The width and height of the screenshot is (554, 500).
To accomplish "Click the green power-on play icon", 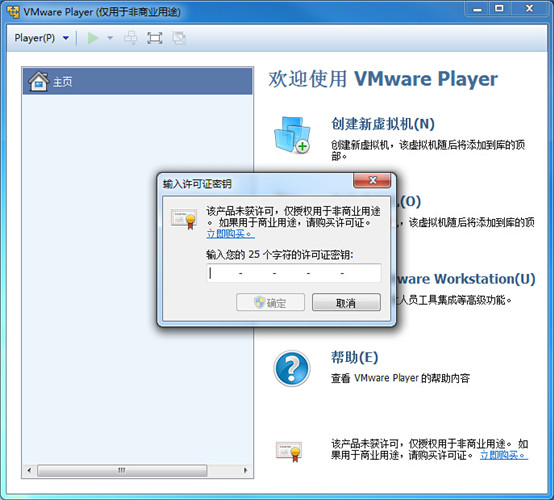I will point(93,38).
